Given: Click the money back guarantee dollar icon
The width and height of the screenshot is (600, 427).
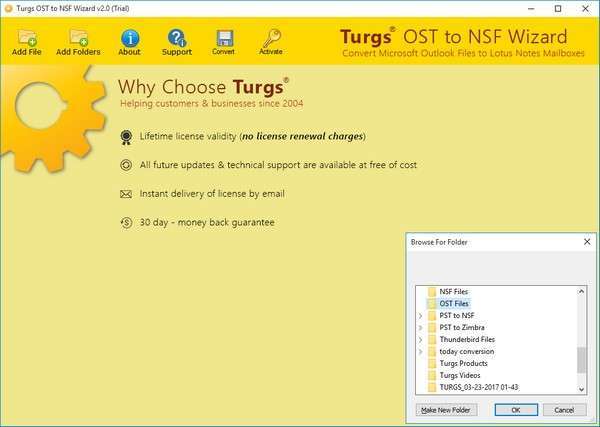Looking at the screenshot, I should (126, 222).
